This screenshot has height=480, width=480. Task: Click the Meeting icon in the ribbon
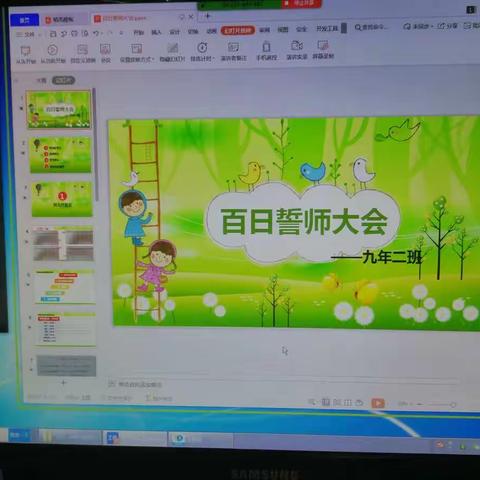(105, 50)
